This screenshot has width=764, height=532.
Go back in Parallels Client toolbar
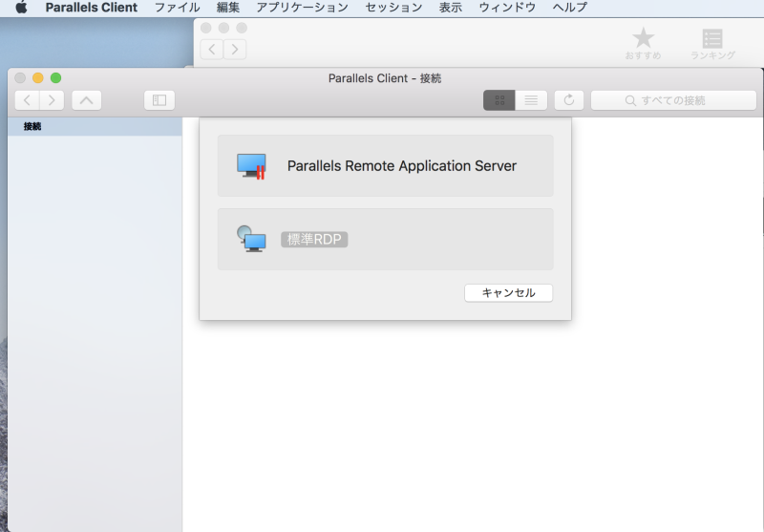click(28, 100)
